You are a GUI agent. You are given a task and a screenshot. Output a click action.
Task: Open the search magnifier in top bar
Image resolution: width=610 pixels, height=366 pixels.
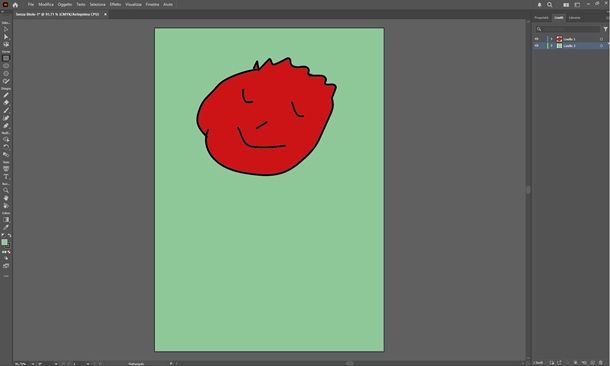pos(550,5)
